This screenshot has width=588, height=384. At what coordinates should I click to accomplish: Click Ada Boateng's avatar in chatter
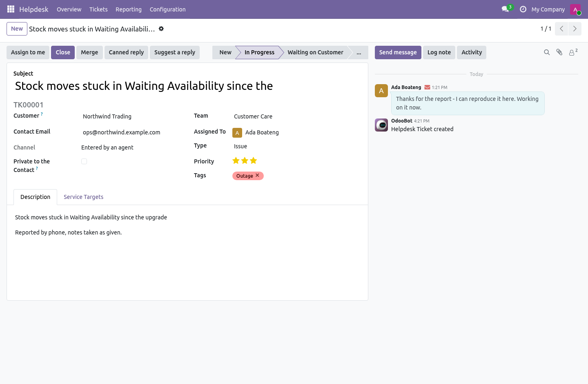(x=381, y=91)
